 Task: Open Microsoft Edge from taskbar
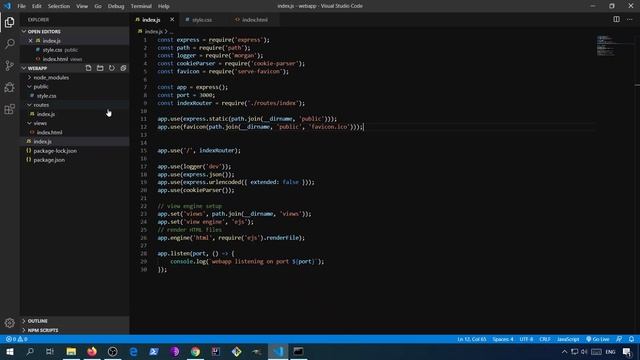tap(133, 351)
